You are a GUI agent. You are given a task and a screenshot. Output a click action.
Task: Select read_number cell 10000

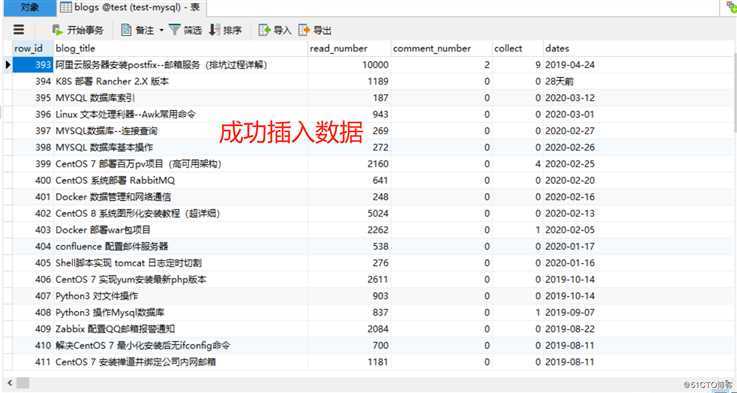pos(349,65)
